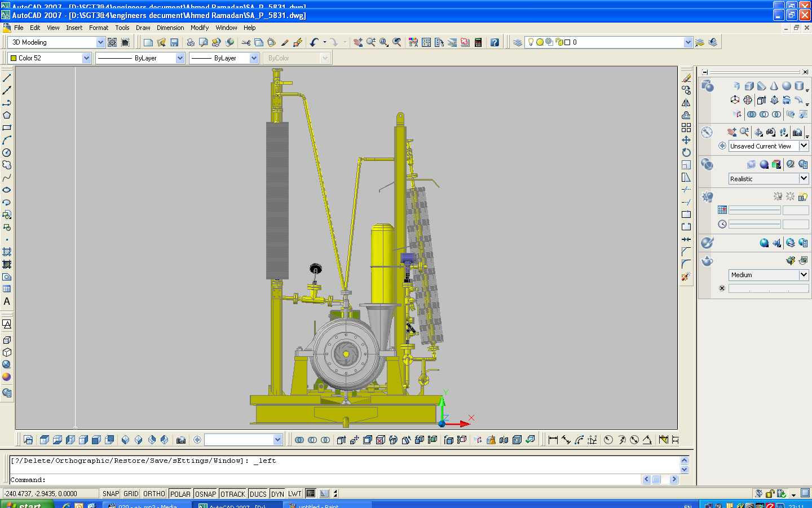Open the Realistic visual style dropdown
Image resolution: width=812 pixels, height=508 pixels.
tap(804, 178)
